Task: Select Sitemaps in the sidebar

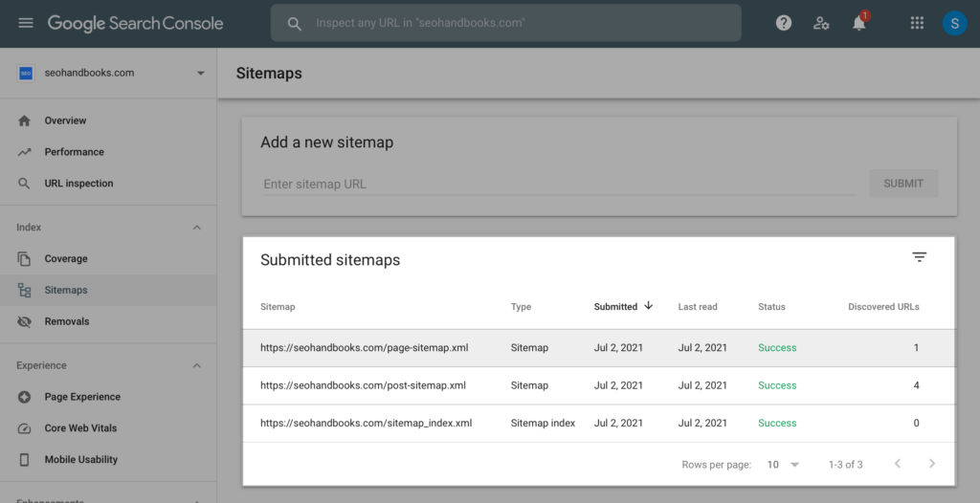Action: (66, 290)
